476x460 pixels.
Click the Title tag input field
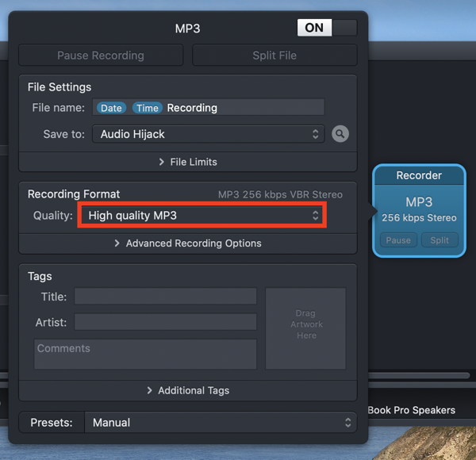tap(165, 297)
